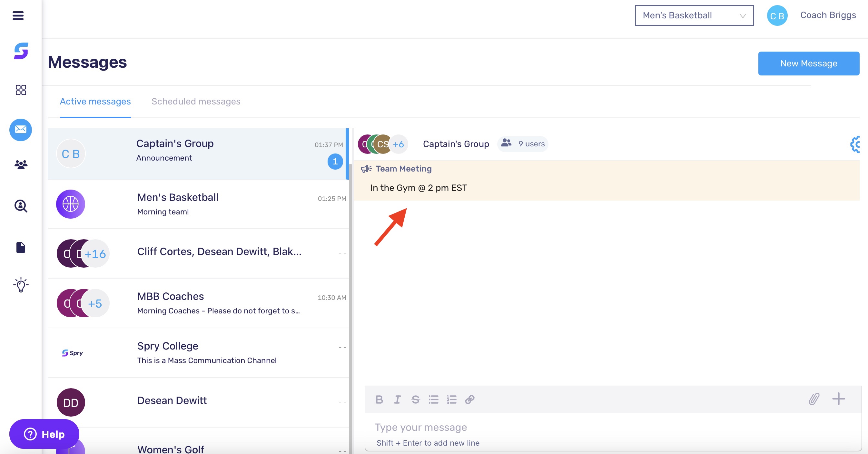Image resolution: width=868 pixels, height=454 pixels.
Task: Toggle italic formatting in message editor
Action: [397, 400]
